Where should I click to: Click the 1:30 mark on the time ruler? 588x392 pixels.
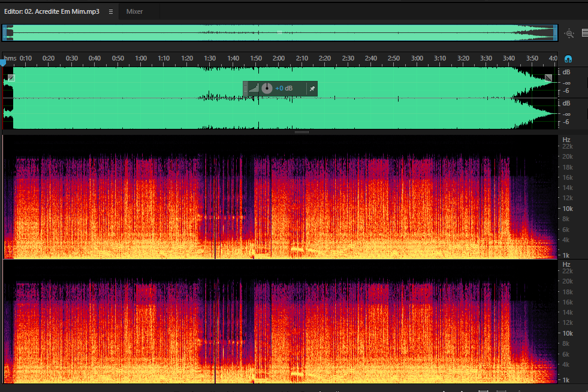(x=210, y=58)
